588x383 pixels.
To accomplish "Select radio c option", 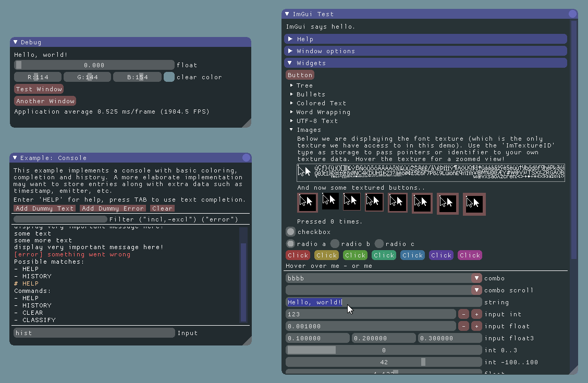I will click(x=379, y=244).
